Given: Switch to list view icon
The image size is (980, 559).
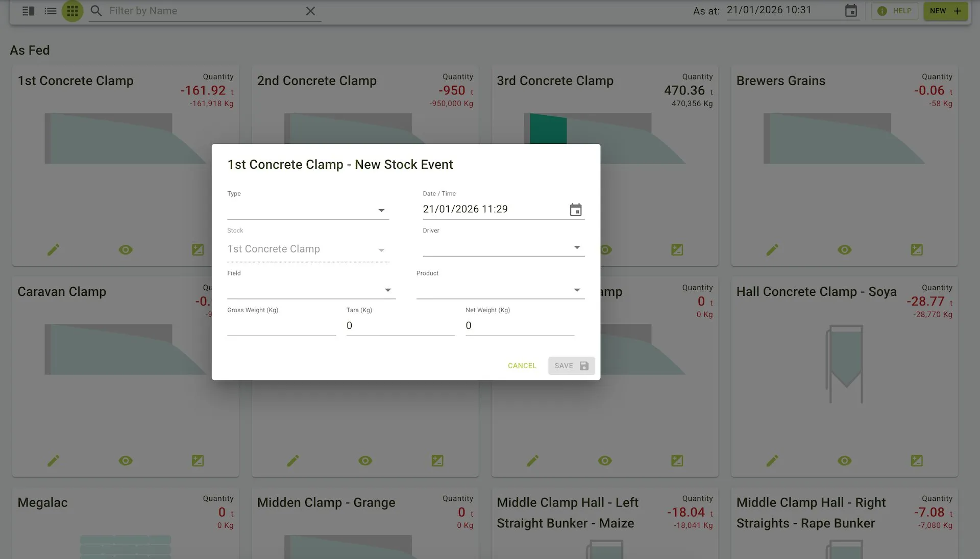Looking at the screenshot, I should click(x=51, y=11).
